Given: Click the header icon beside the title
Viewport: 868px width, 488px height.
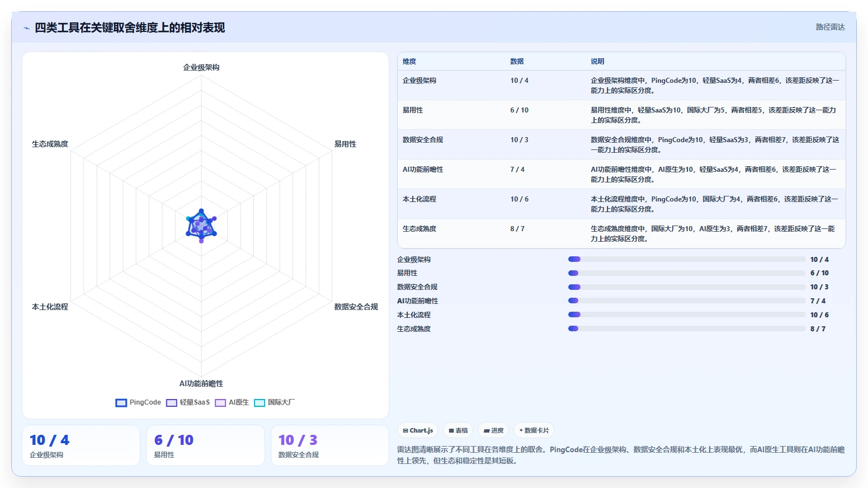Looking at the screenshot, I should tap(26, 28).
